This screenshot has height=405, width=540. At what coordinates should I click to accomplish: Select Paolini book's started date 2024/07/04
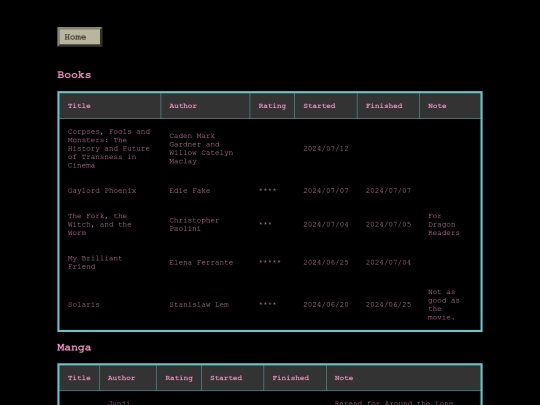coord(326,224)
